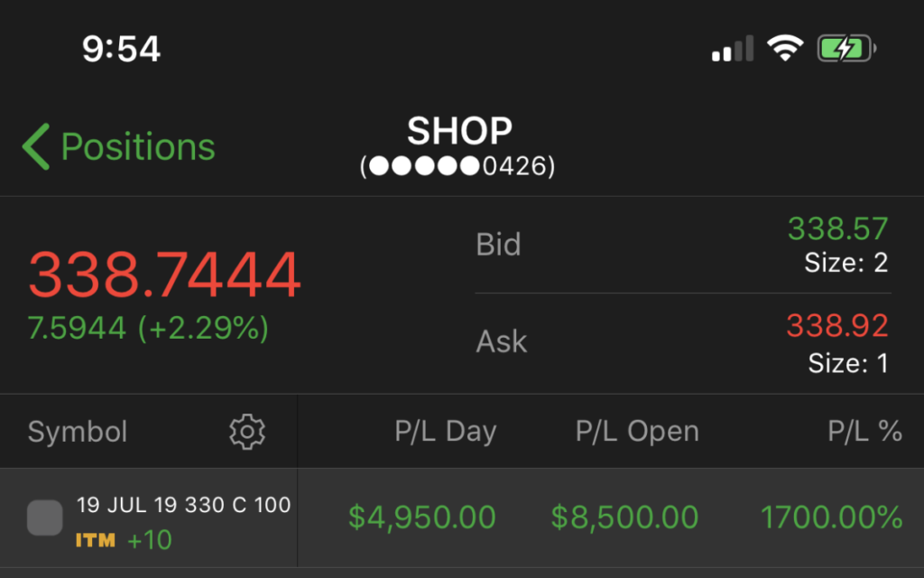Open the SHOP title header
Viewport: 924px width, 578px height.
459,132
